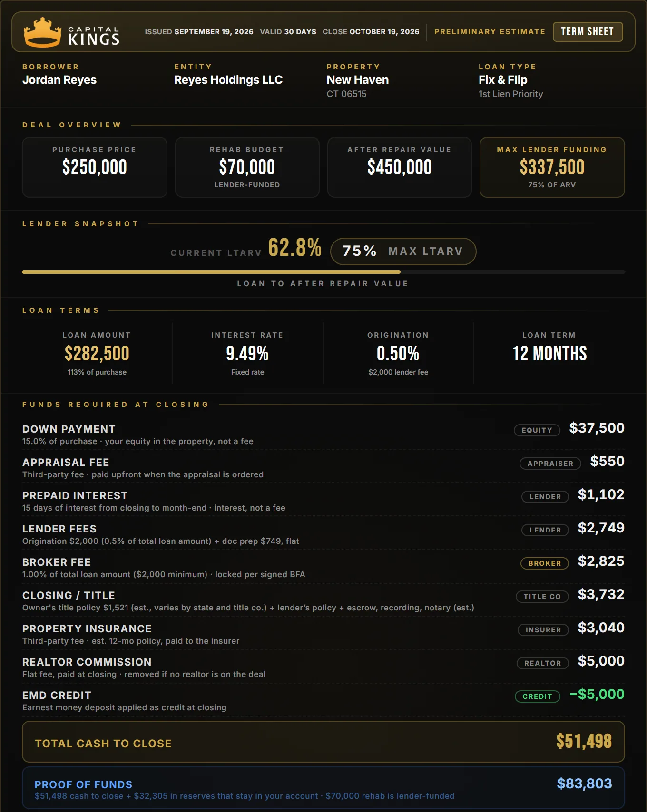Screen dimensions: 647x812
Task: Click the EQUITY tag on Down Payment
Action: tap(537, 430)
